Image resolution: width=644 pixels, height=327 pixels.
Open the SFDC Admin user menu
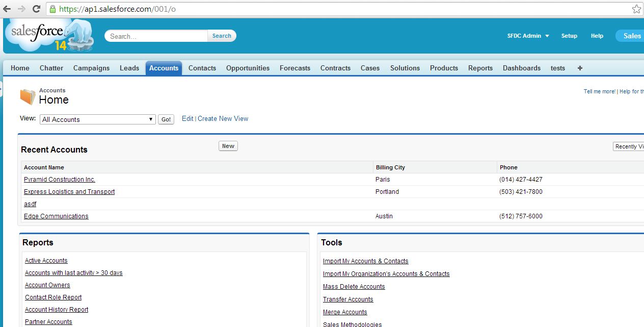coord(528,36)
